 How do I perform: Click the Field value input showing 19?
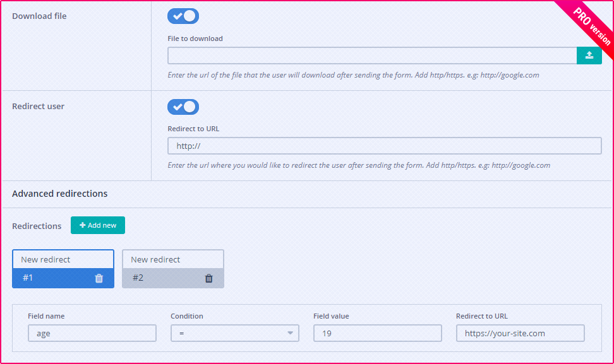coord(377,333)
